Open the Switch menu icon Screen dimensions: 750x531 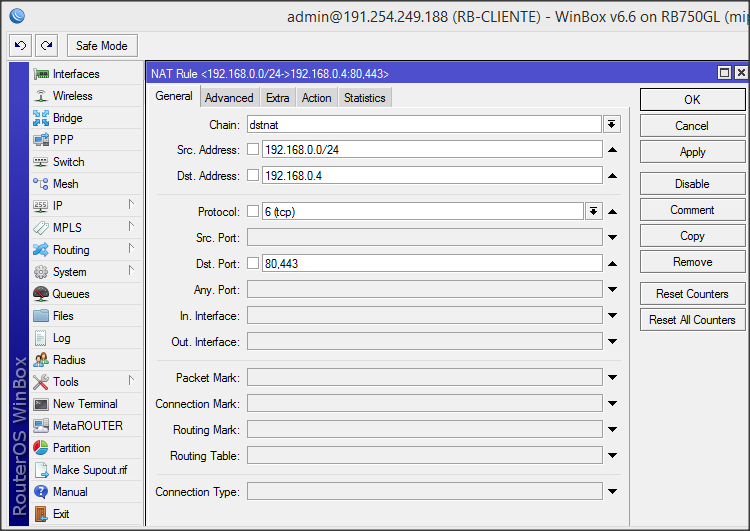click(41, 162)
